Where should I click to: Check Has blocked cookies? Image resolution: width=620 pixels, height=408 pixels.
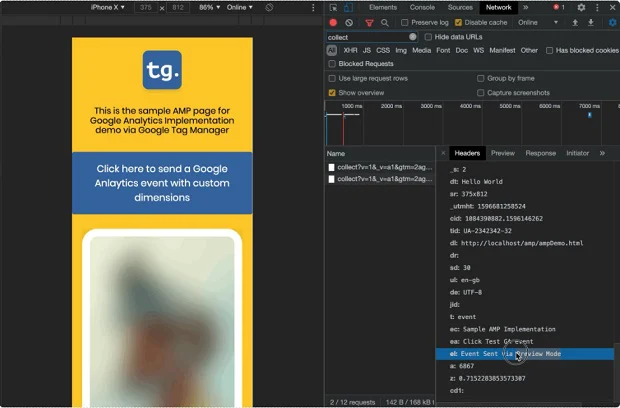[549, 50]
